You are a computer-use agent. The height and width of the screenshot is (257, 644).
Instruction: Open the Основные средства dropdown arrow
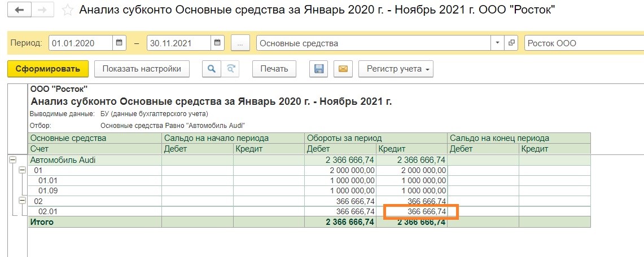(498, 43)
